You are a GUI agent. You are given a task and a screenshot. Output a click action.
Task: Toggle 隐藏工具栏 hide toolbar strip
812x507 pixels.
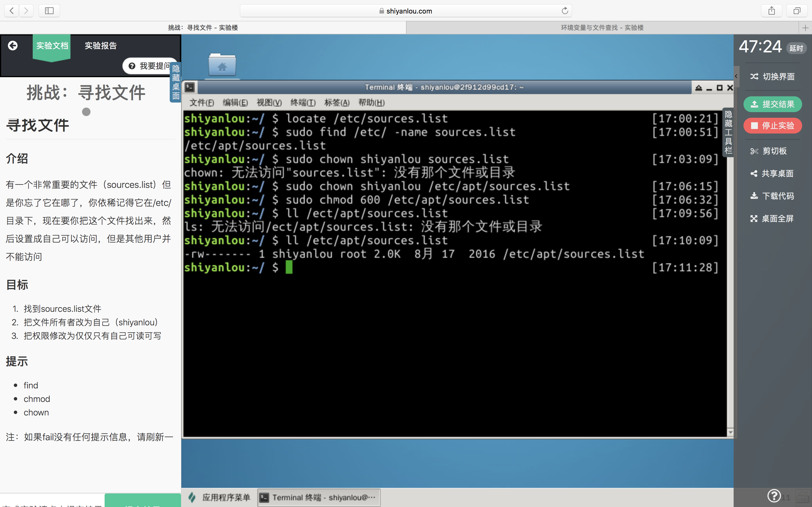[x=728, y=132]
